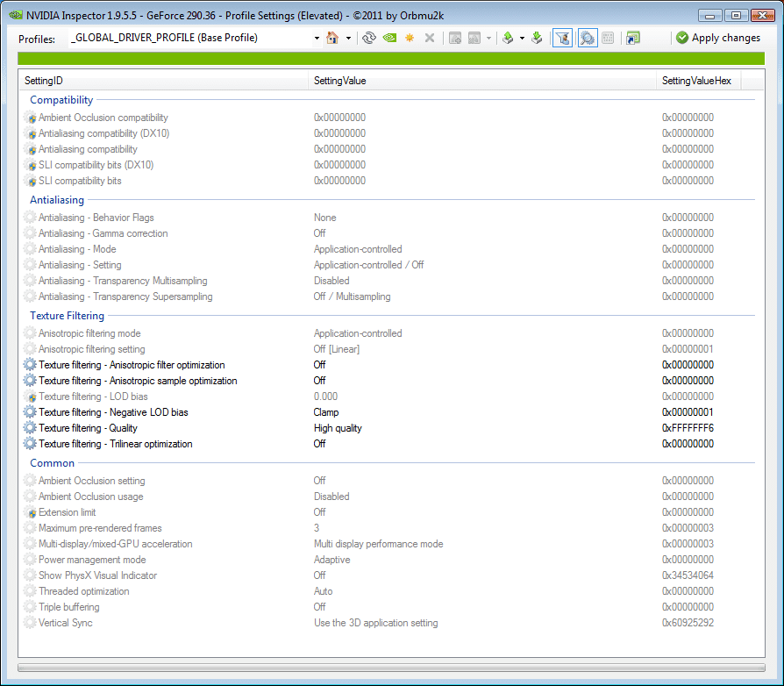Click the export profiles green up-arrow icon

click(508, 38)
